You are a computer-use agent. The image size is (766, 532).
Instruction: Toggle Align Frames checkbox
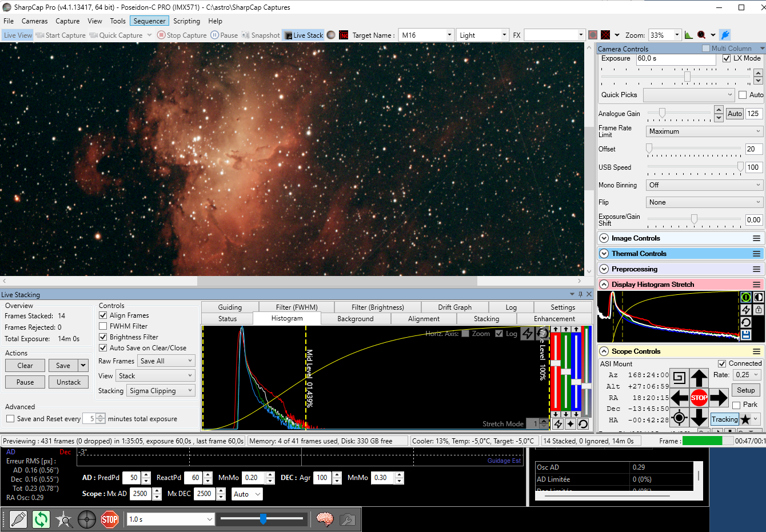pyautogui.click(x=103, y=315)
